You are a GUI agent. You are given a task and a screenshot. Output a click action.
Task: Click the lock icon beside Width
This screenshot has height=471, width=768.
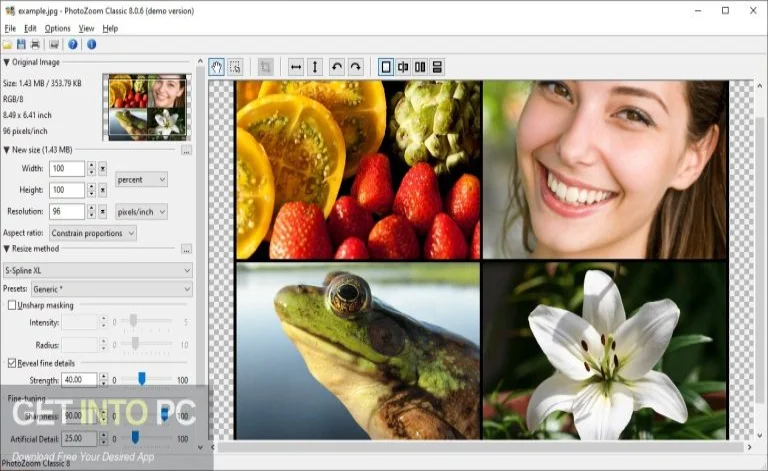[102, 168]
